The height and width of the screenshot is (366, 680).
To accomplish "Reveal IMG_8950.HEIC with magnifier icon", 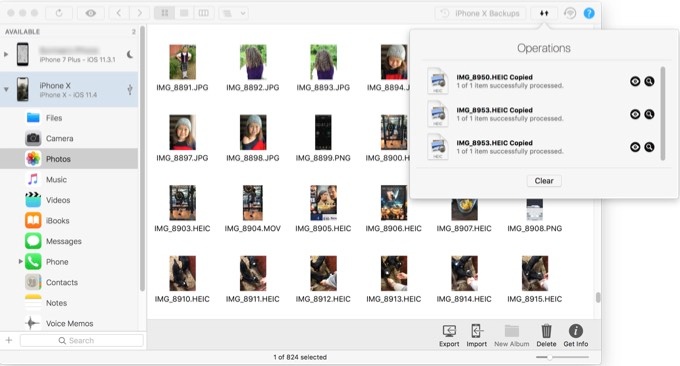I will pyautogui.click(x=649, y=81).
